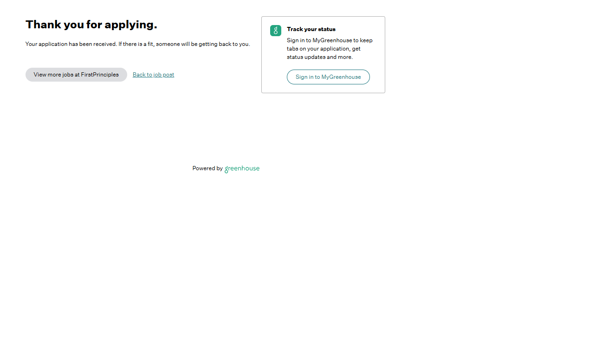Image resolution: width=602 pixels, height=364 pixels.
Task: Click the 'Track your status' card title
Action: (311, 29)
